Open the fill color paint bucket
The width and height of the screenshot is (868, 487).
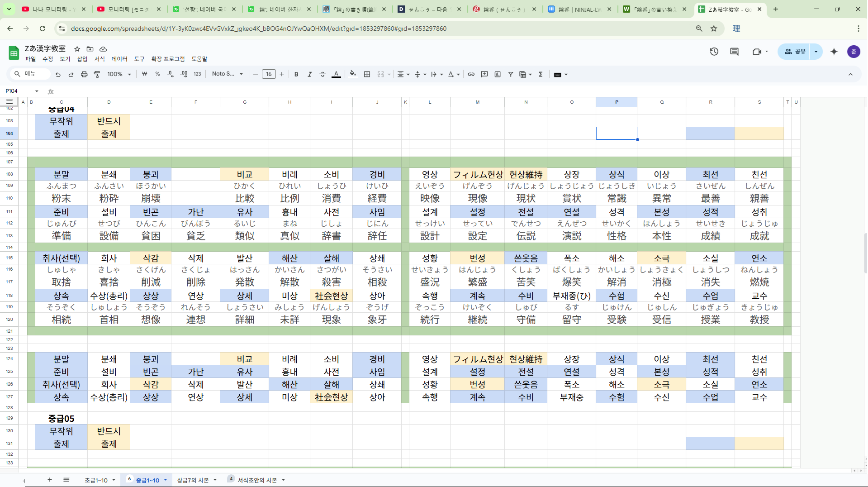pos(353,74)
